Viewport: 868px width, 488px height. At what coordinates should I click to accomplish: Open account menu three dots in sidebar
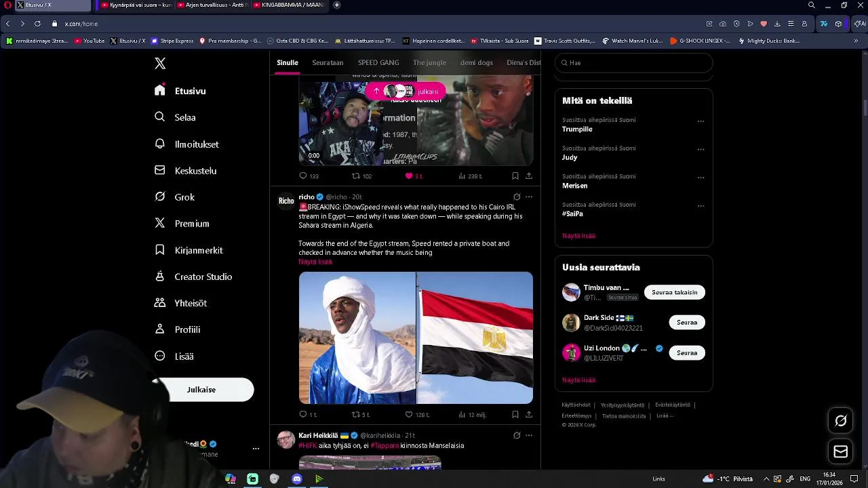[x=256, y=449]
